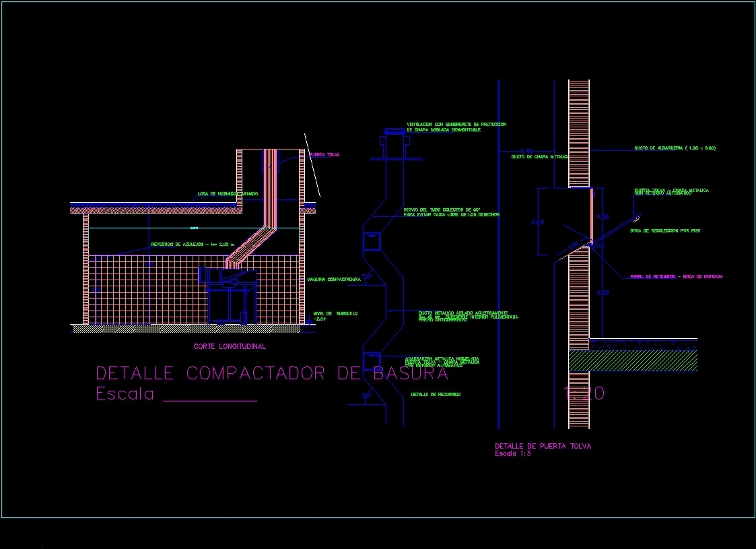Click the REVESTIDO DE AZULEJOS annotation
The height and width of the screenshot is (549, 756).
[194, 244]
